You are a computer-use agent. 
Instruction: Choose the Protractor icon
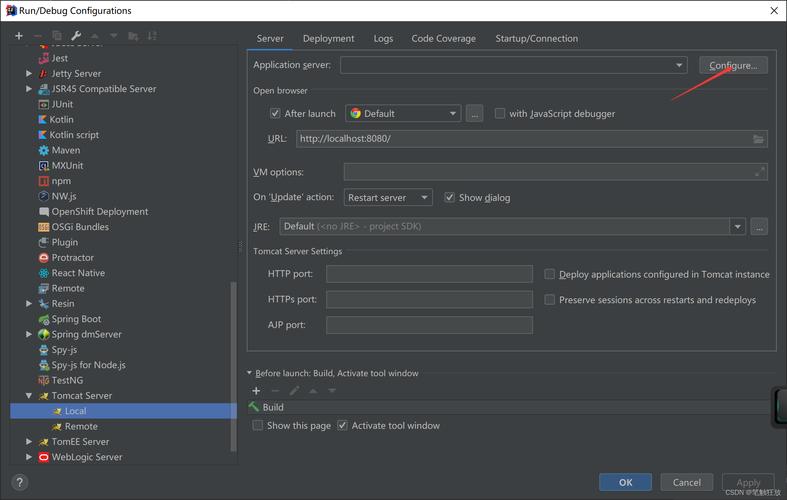coord(44,258)
